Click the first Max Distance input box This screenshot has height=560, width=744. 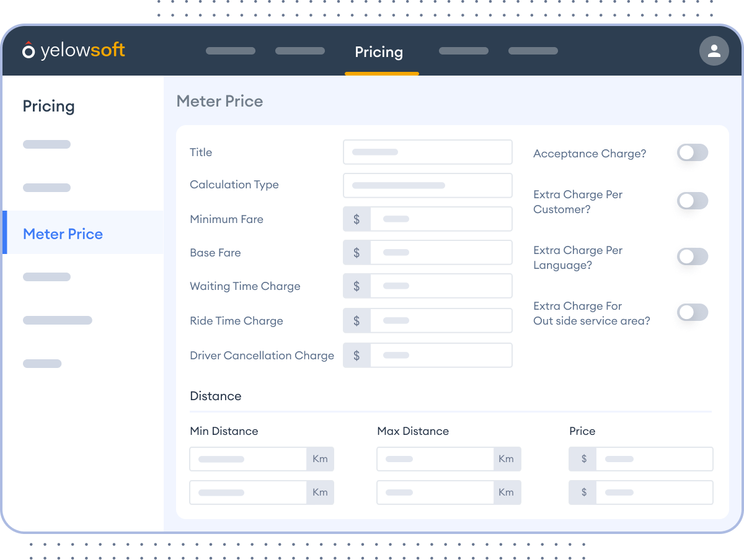point(434,459)
